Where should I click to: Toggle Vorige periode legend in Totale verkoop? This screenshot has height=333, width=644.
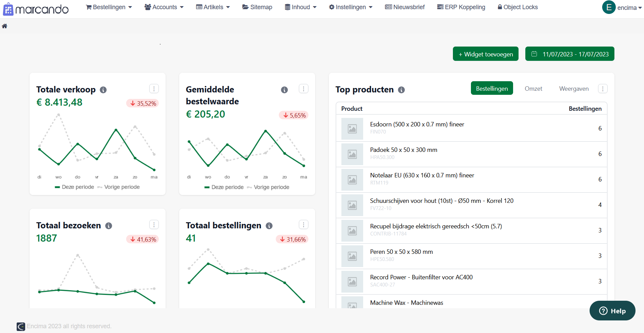point(118,187)
